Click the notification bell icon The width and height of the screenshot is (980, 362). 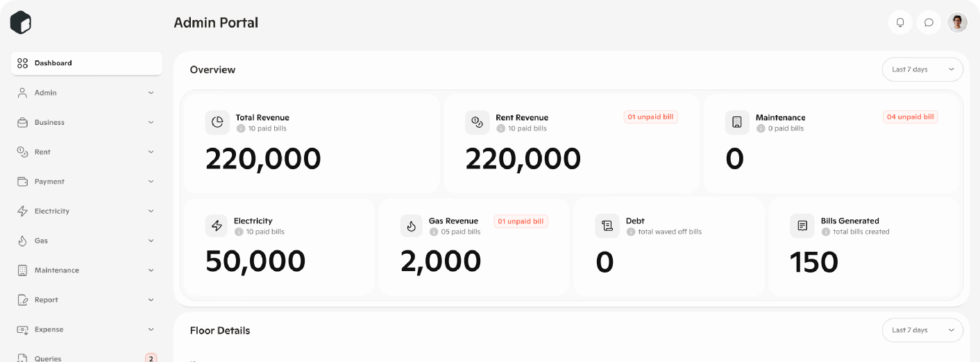[900, 22]
